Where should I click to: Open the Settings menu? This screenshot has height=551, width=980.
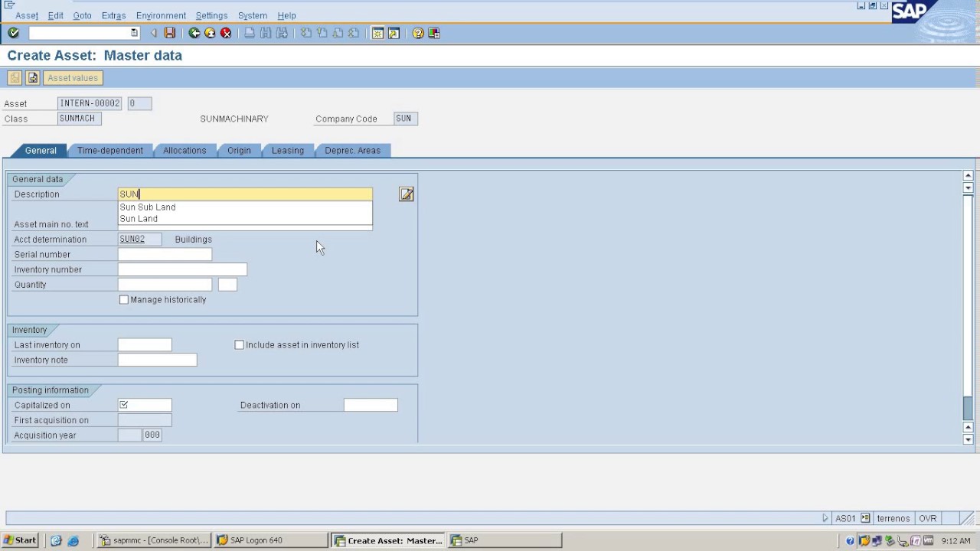[x=211, y=15]
